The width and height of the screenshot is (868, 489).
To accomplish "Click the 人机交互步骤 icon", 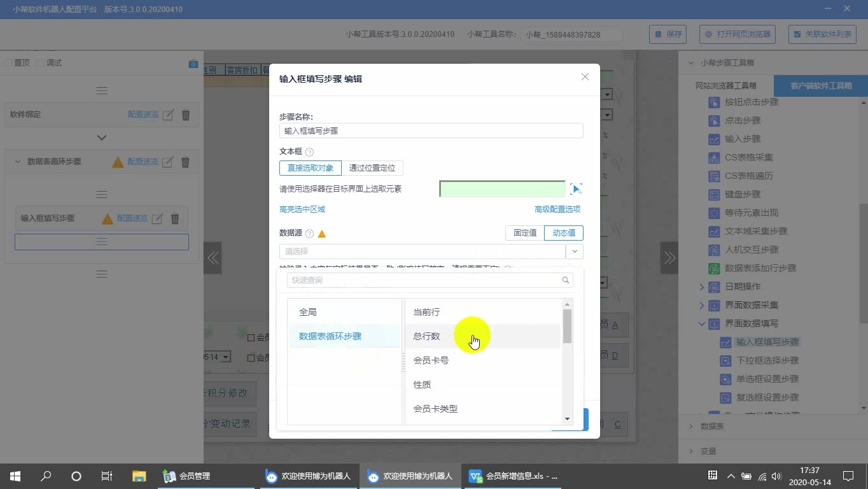I will click(714, 250).
